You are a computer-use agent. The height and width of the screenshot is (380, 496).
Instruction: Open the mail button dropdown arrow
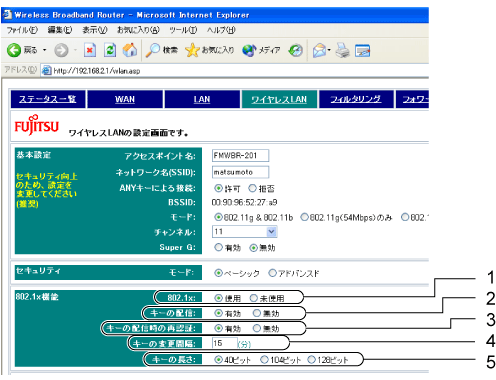329,50
